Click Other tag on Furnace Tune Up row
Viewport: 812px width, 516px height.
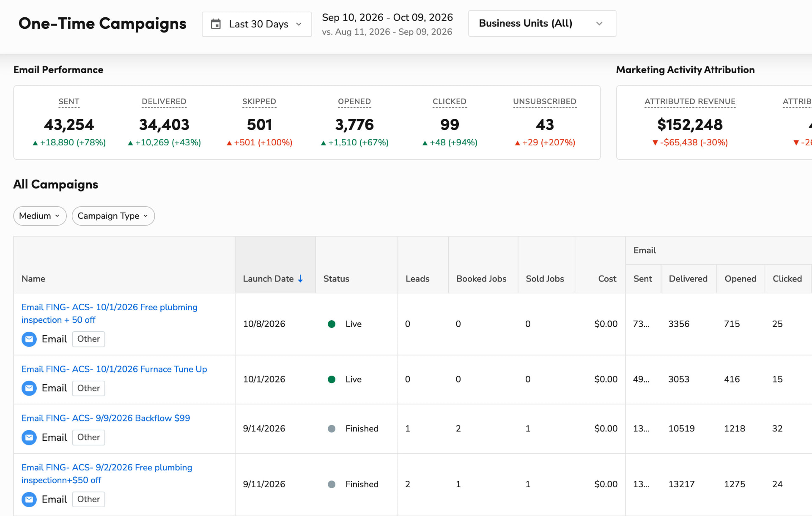[x=88, y=388]
